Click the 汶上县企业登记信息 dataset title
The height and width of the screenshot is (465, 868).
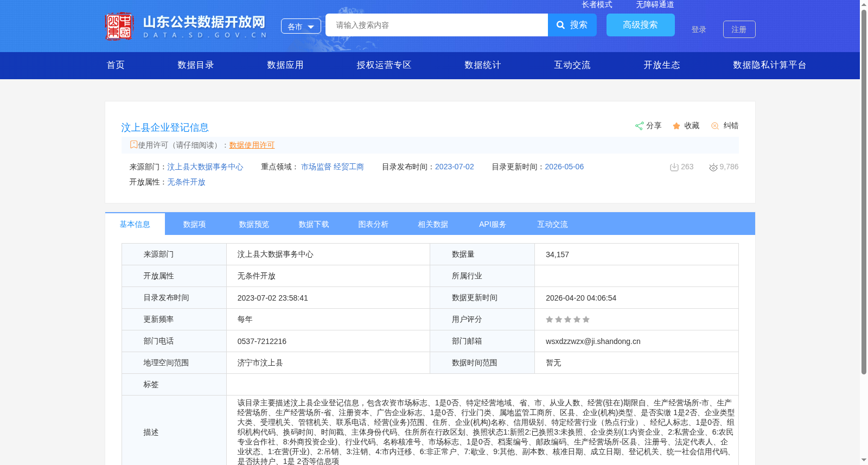point(165,128)
